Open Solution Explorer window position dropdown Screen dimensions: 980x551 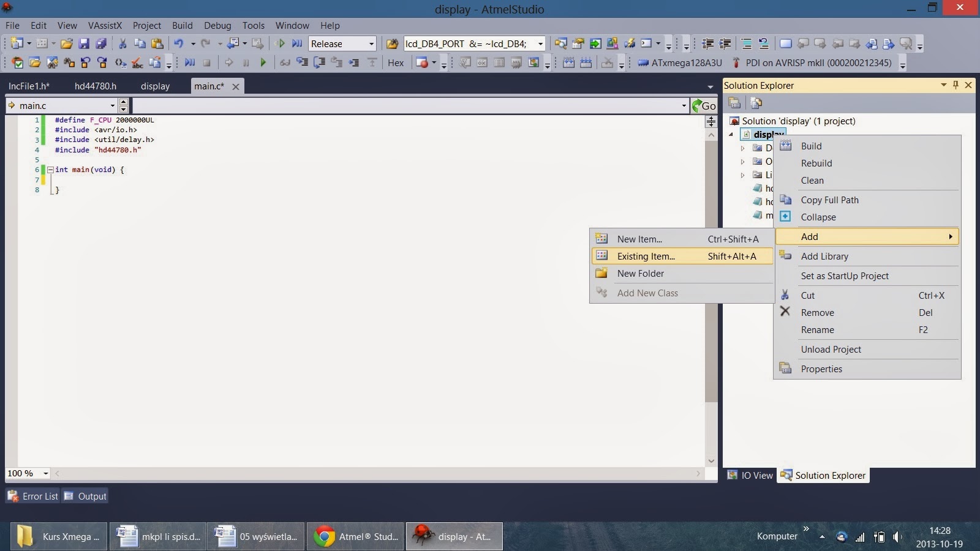(944, 85)
